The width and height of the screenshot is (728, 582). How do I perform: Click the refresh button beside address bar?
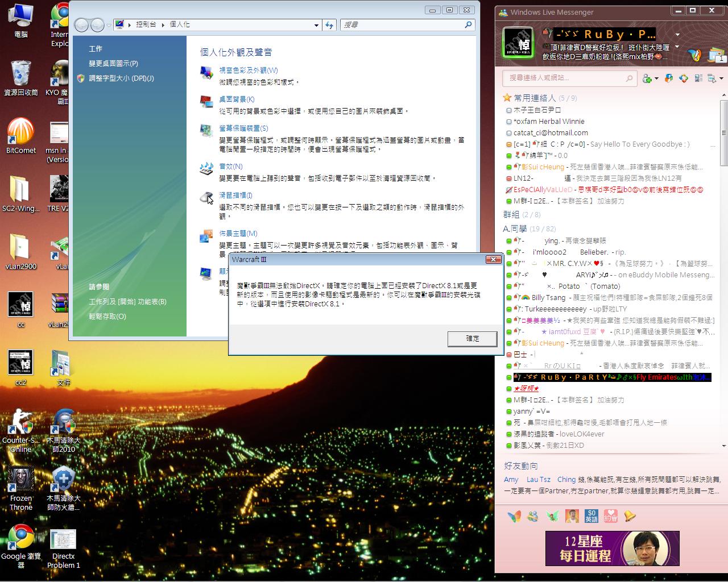click(x=329, y=25)
